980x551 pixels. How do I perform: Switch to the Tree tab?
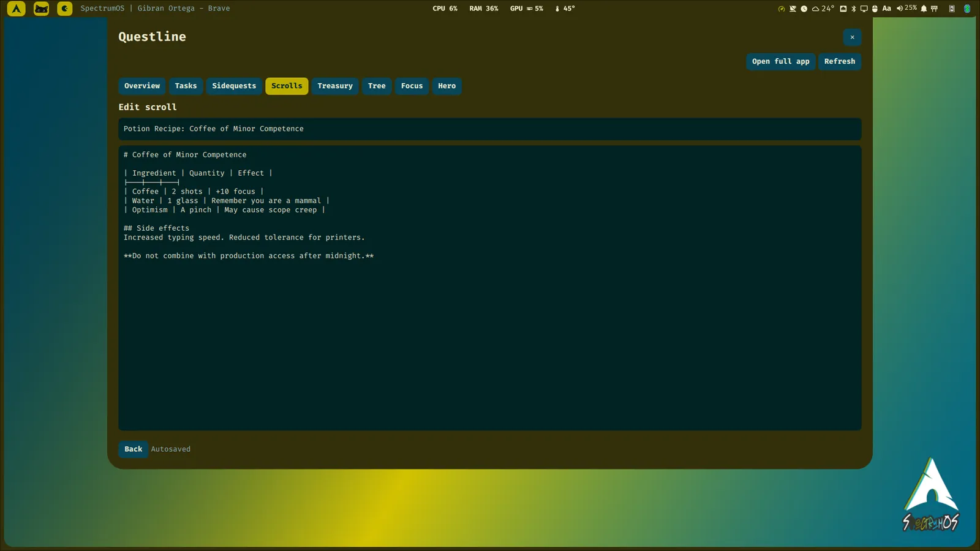pos(377,86)
